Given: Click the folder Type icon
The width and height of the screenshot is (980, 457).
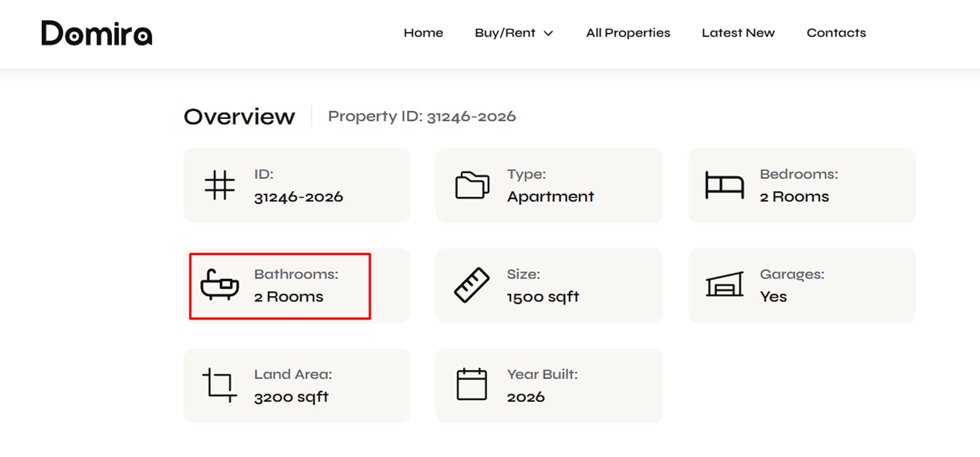Looking at the screenshot, I should (472, 185).
